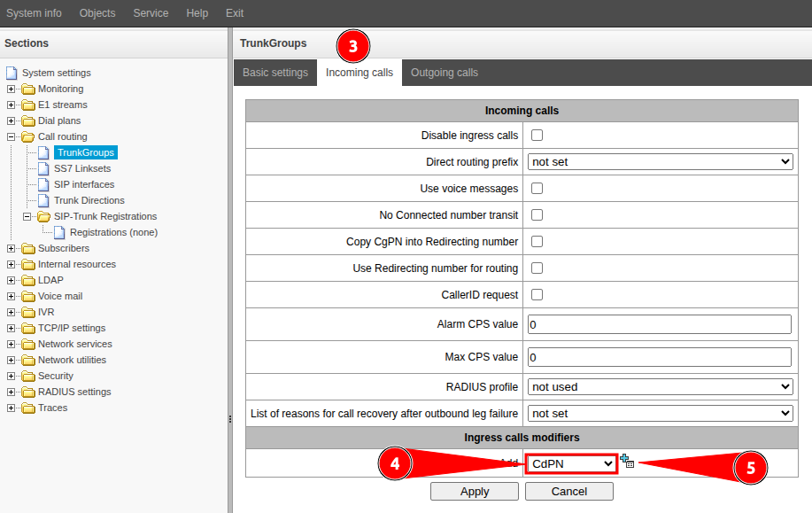
Task: Open the System info menu
Action: click(34, 13)
